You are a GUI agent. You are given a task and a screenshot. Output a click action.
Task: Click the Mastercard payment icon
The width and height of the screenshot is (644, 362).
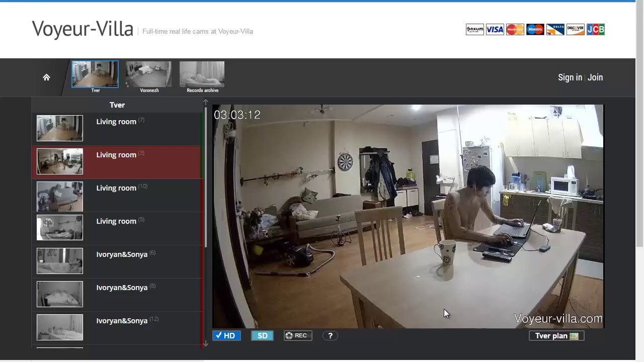515,30
